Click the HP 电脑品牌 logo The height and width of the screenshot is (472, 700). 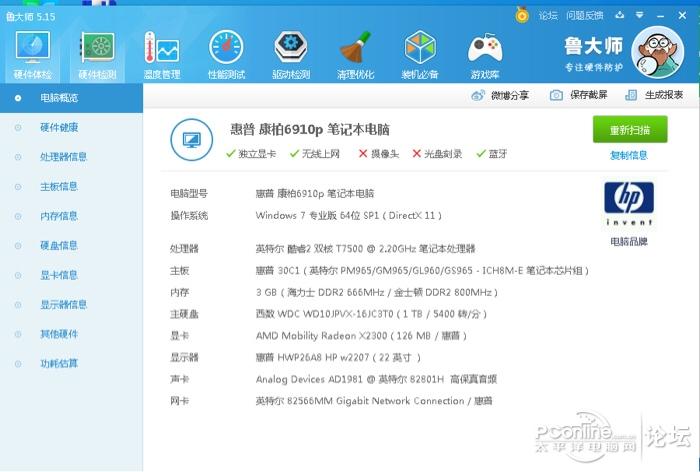click(x=629, y=203)
